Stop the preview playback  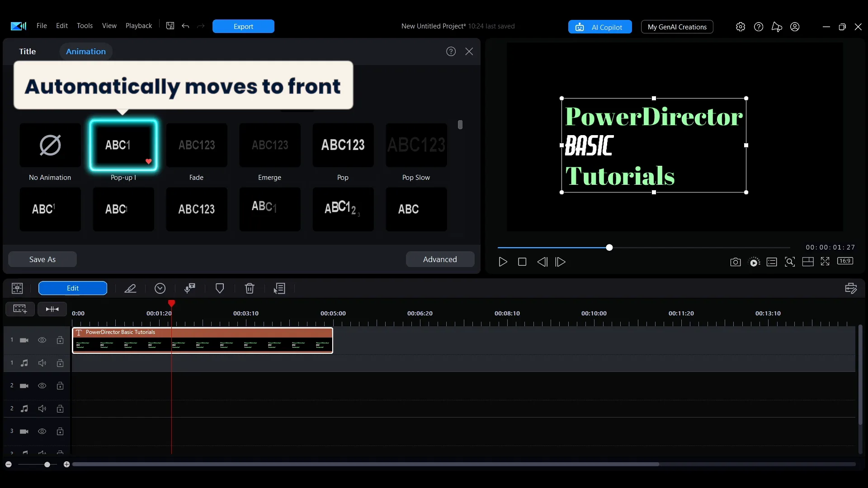tap(522, 262)
